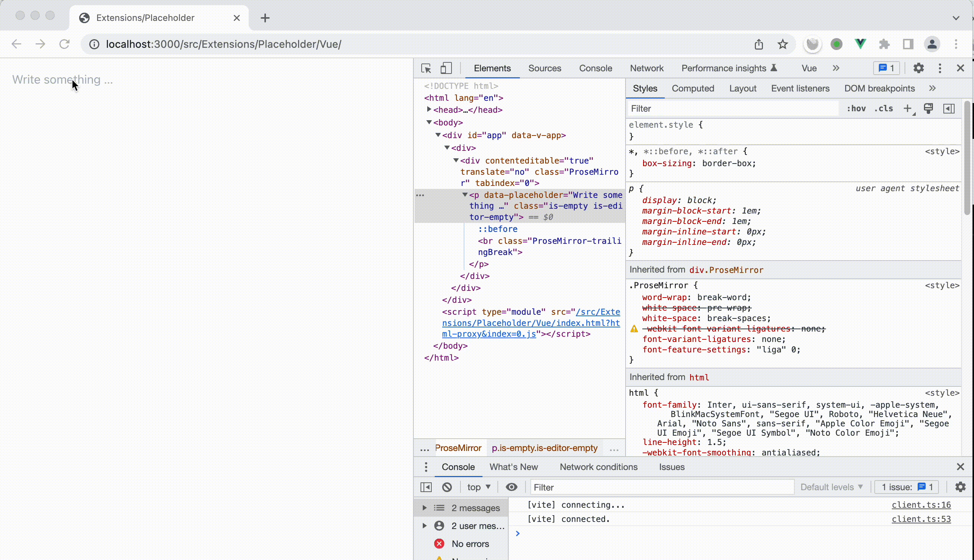Click the issues counter badge in DevTools toolbar
Screen dimensions: 974x560
(x=886, y=68)
